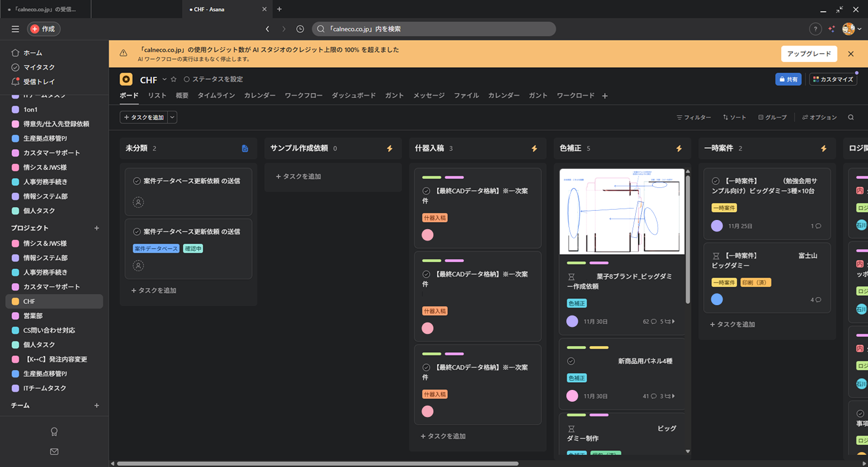Add task in サンプル作成依頼 column
The image size is (868, 467).
coord(298,176)
